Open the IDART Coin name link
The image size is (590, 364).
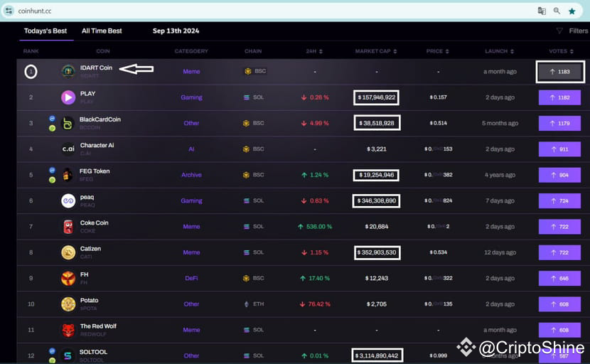96,68
